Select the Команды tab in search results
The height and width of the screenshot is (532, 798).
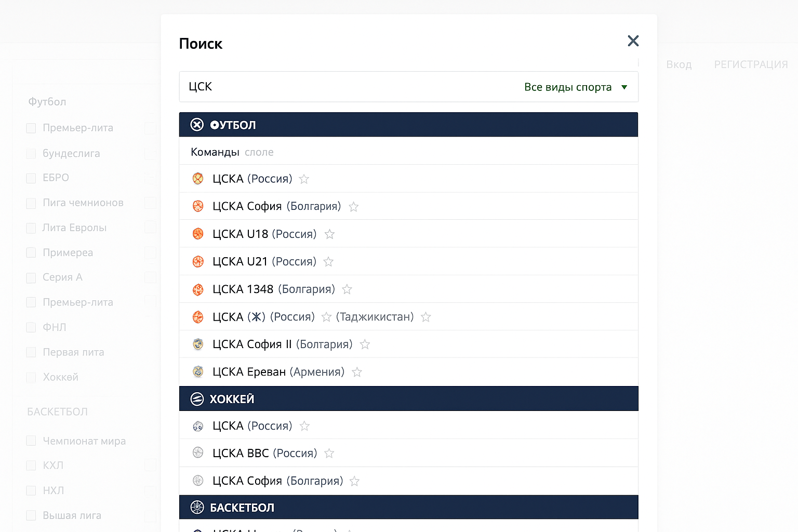(215, 152)
